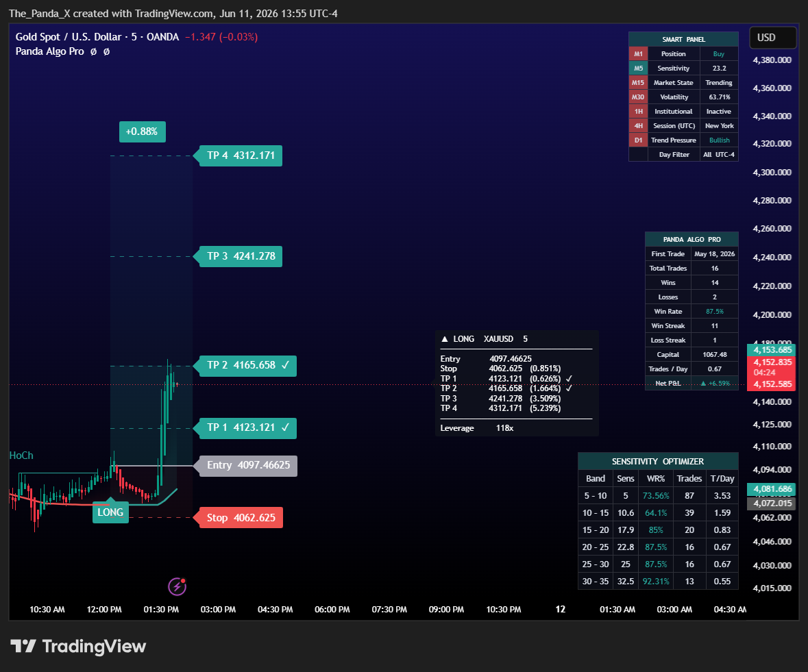Click the SMART PANEL header
This screenshot has height=672, width=808.
[683, 39]
